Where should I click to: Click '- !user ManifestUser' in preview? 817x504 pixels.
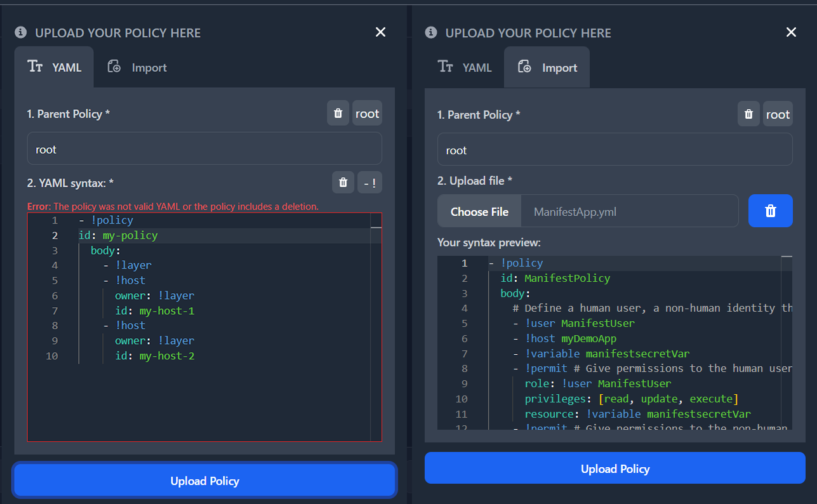(x=573, y=323)
